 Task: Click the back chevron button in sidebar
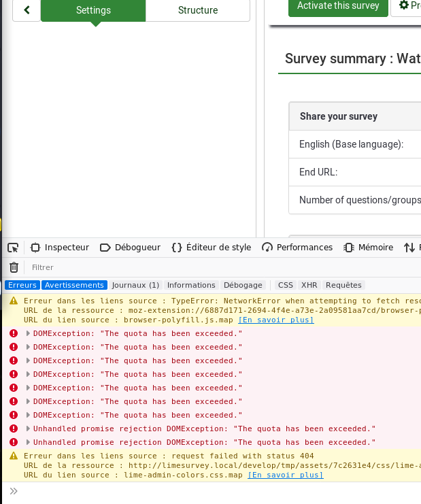click(27, 10)
